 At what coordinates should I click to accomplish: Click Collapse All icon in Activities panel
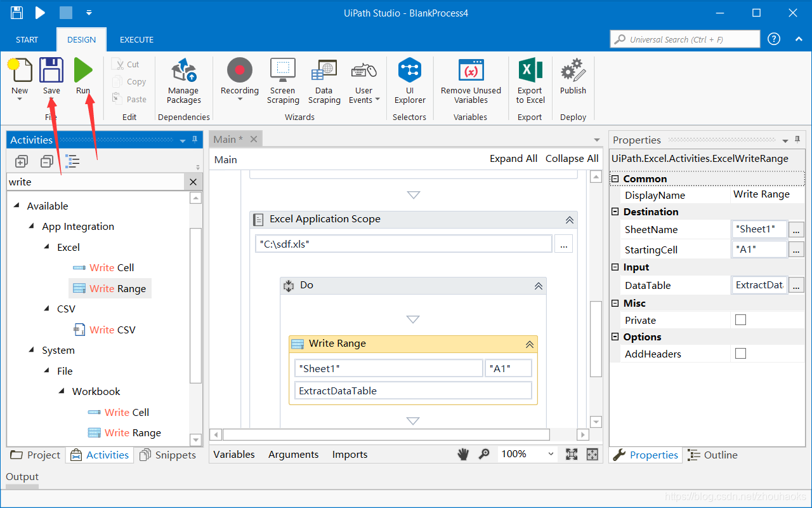47,161
